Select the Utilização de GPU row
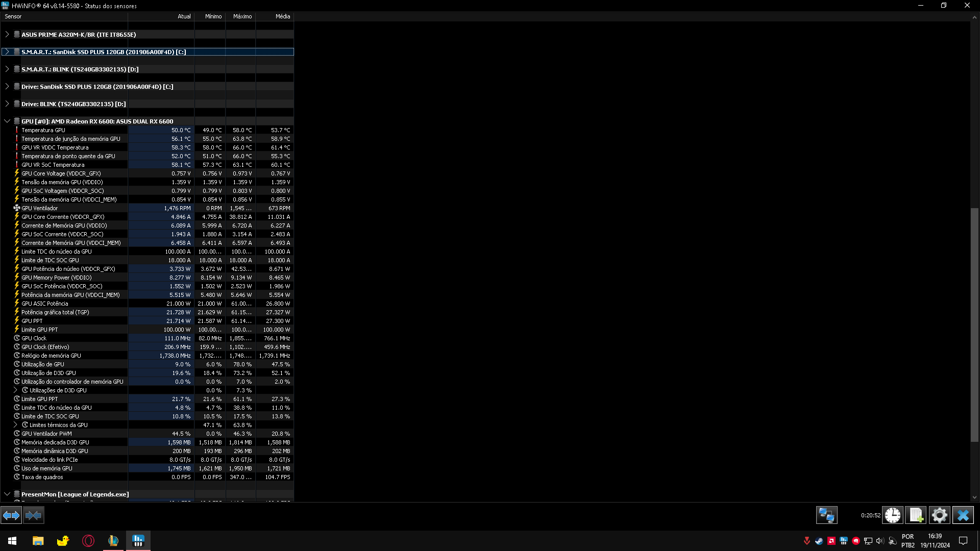Screen dimensions: 980x551 click(43, 364)
